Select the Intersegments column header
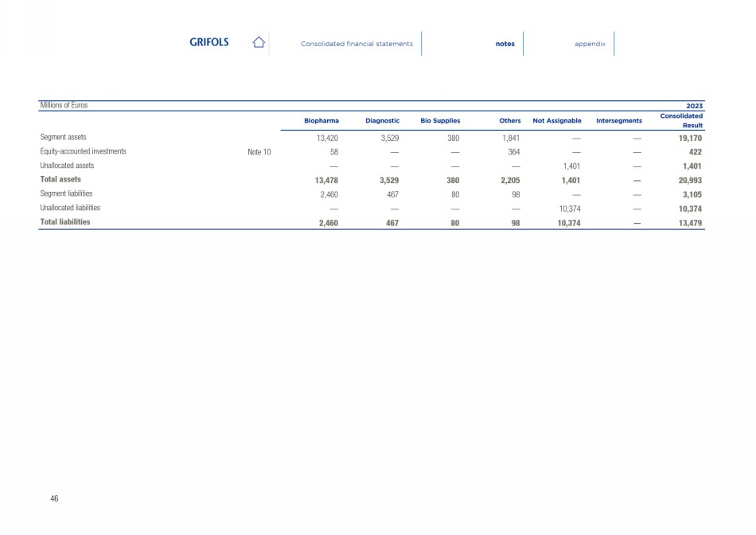756x535 pixels. coord(618,121)
